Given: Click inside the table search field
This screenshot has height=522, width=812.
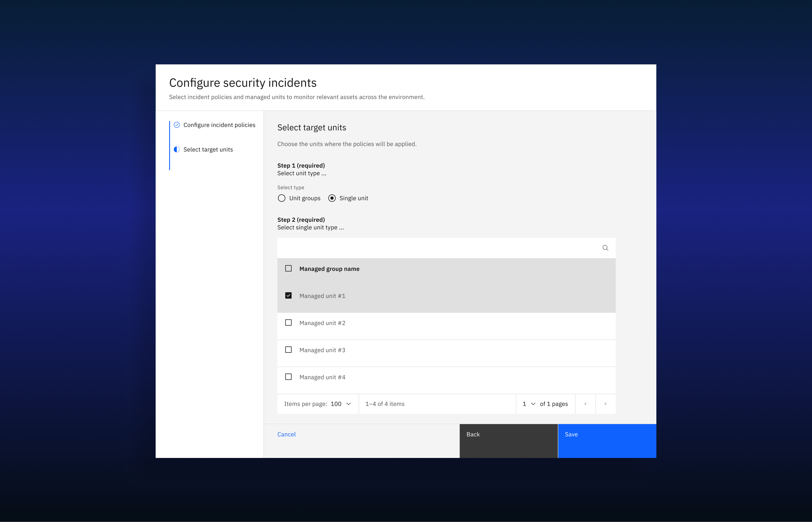Looking at the screenshot, I should coord(446,248).
